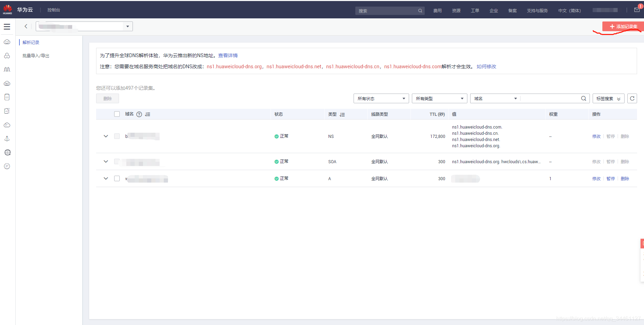The width and height of the screenshot is (644, 325).
Task: Expand the A record row
Action: [106, 178]
